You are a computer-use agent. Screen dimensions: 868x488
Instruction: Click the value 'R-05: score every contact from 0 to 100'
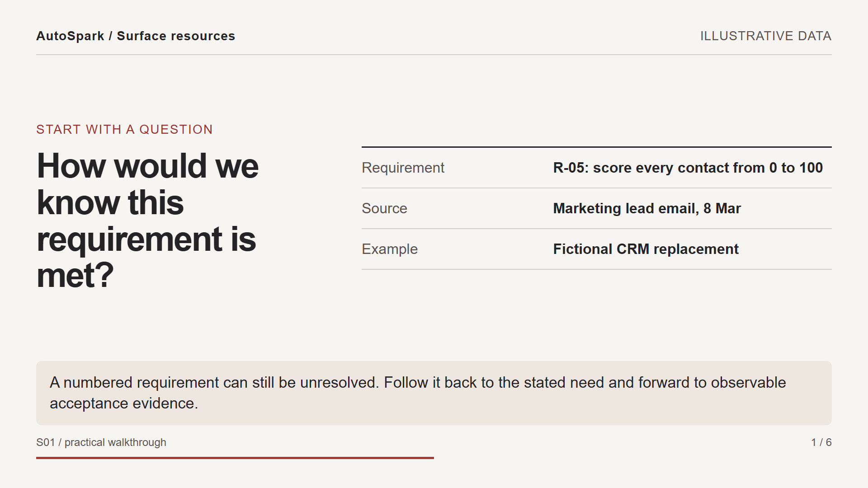688,168
